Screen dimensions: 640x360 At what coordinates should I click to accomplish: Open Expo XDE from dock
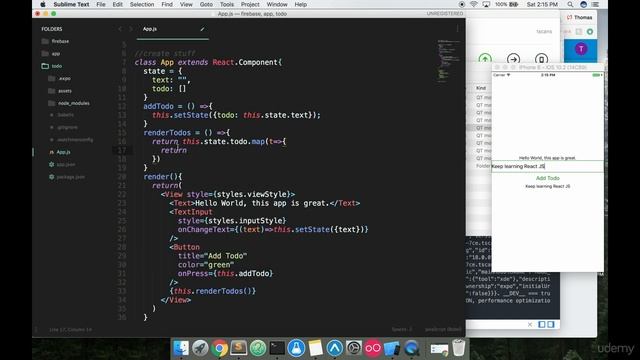pos(335,348)
